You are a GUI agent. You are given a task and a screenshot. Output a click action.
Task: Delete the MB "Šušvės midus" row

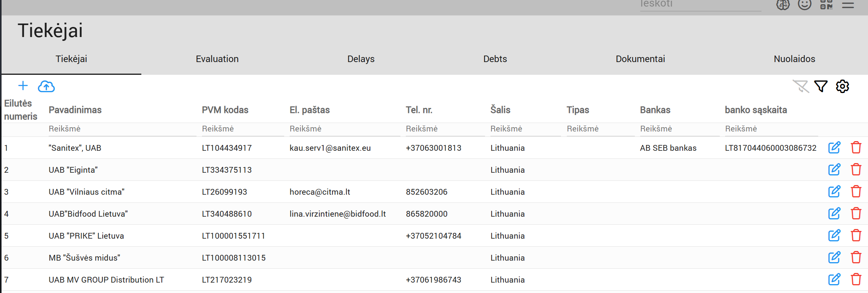point(856,258)
